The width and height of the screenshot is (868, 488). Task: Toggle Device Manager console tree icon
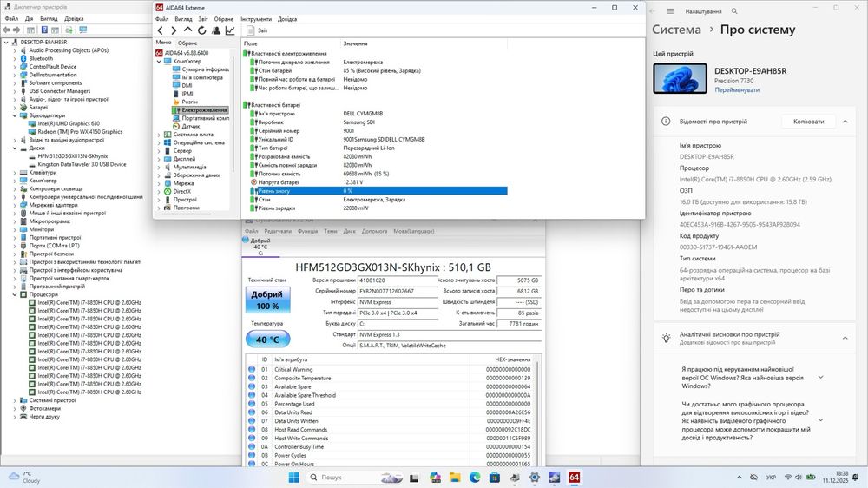tap(30, 30)
